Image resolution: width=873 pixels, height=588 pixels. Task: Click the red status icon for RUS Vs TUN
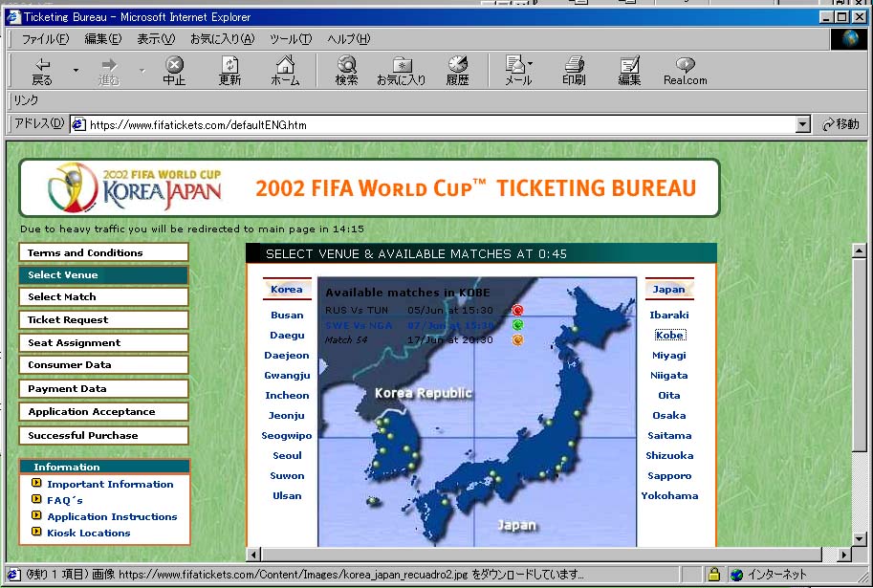[x=518, y=310]
